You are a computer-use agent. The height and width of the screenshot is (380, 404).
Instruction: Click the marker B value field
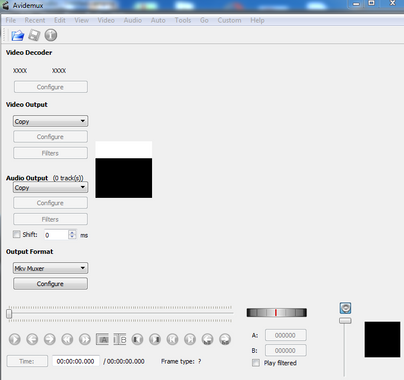[x=286, y=350]
